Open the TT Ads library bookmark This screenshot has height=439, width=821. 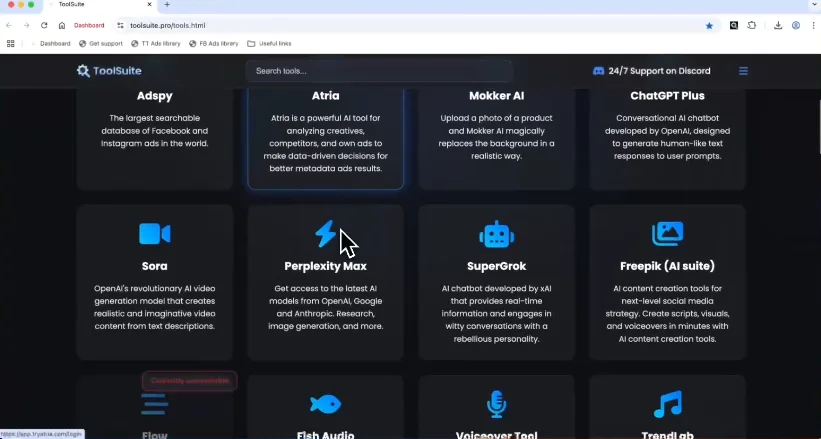coord(156,43)
